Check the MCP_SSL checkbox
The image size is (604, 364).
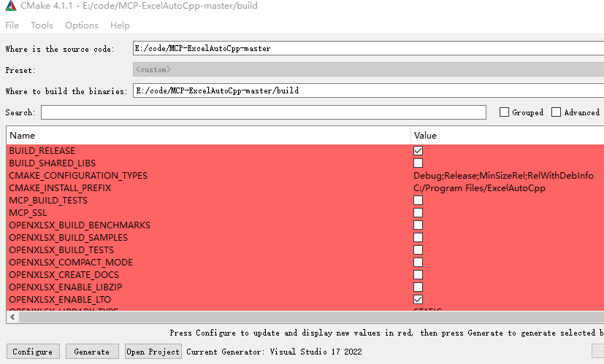[x=418, y=213]
